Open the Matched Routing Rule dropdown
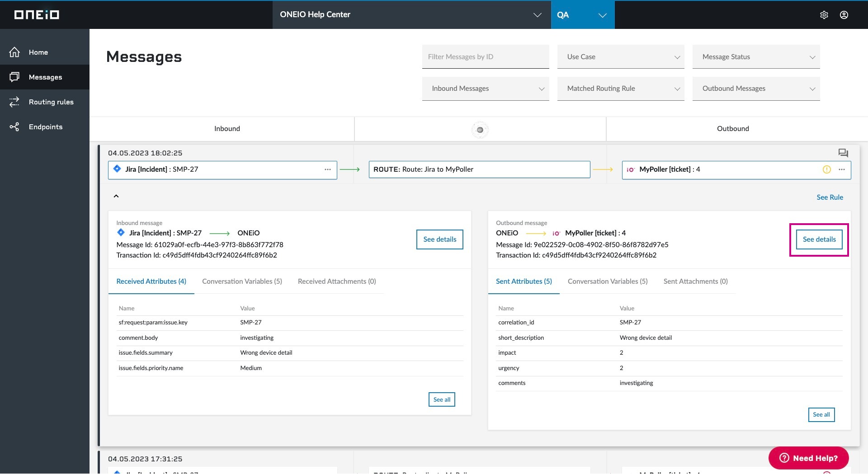 [x=621, y=89]
